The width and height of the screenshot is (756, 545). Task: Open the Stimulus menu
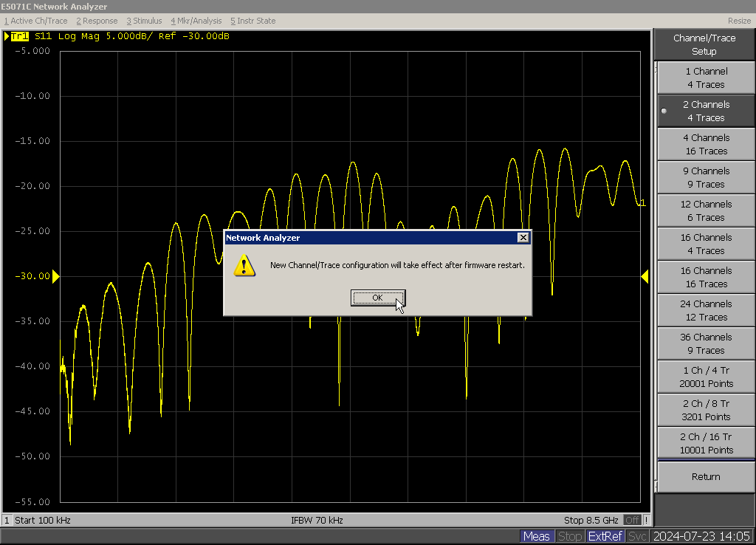tap(144, 21)
